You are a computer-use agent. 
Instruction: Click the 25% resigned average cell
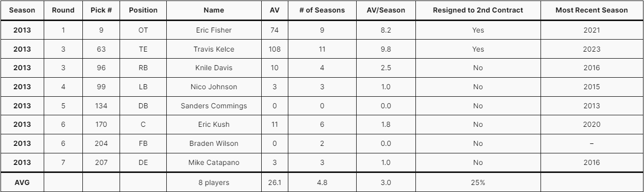click(478, 182)
